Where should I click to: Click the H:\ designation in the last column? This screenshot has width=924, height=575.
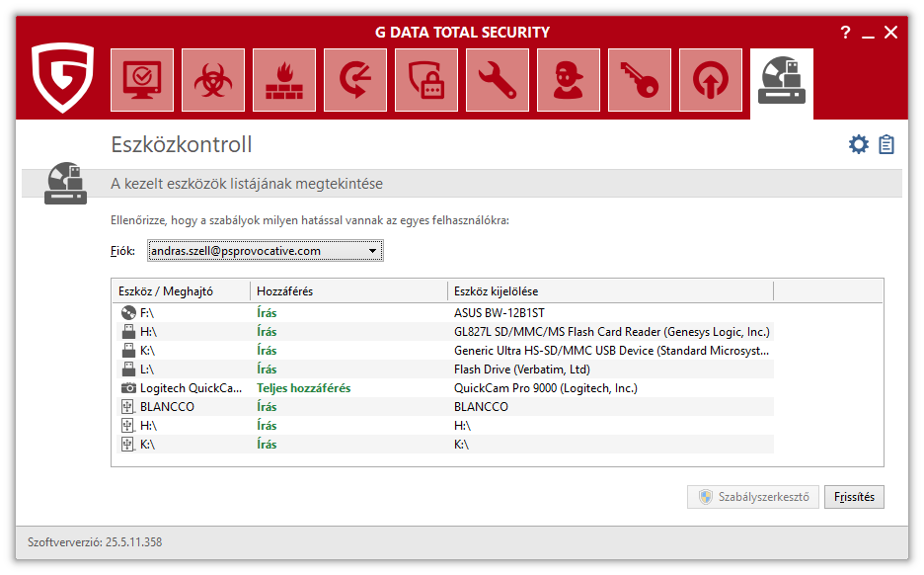pyautogui.click(x=462, y=426)
